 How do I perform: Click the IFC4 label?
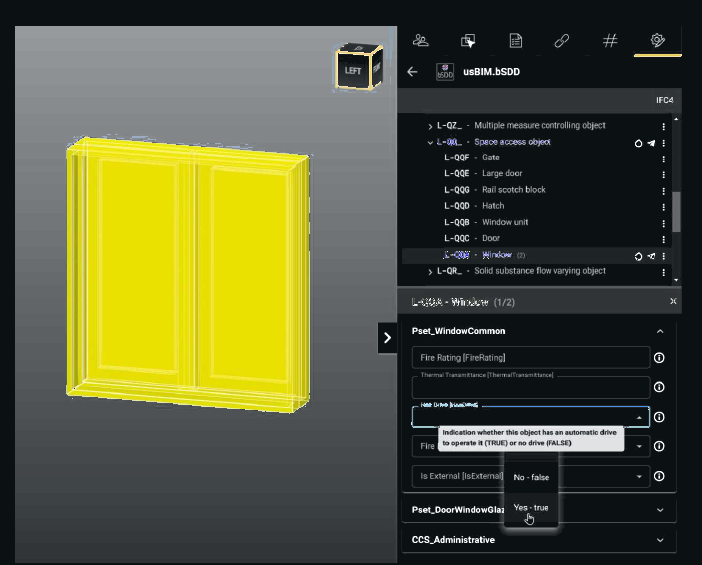click(664, 100)
